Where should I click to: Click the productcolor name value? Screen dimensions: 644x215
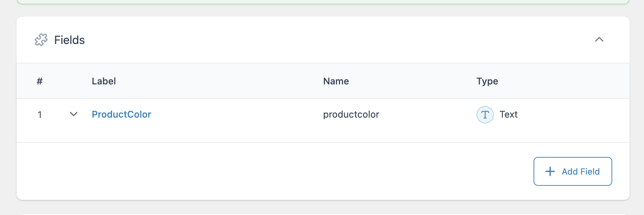click(351, 115)
